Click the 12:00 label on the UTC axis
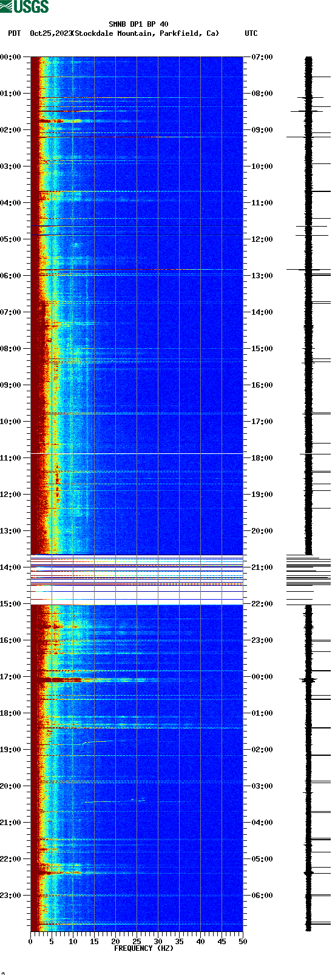This screenshot has width=335, height=980. tap(262, 239)
